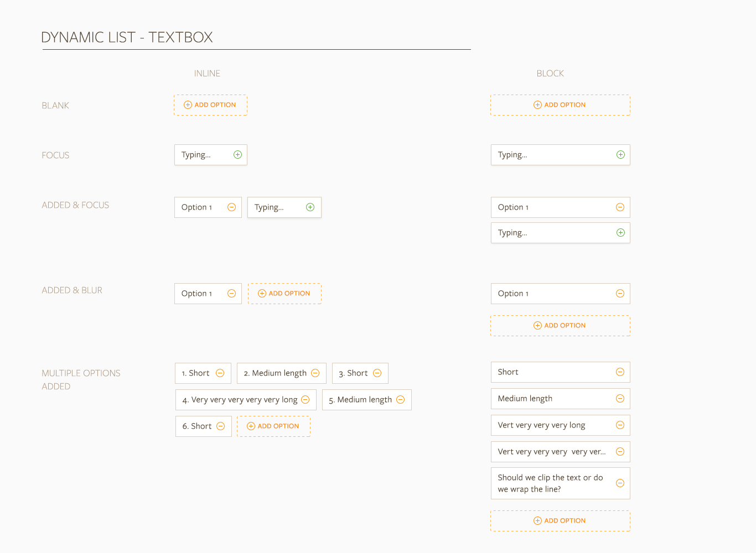Click inline Add Option button in Blank row

point(210,105)
